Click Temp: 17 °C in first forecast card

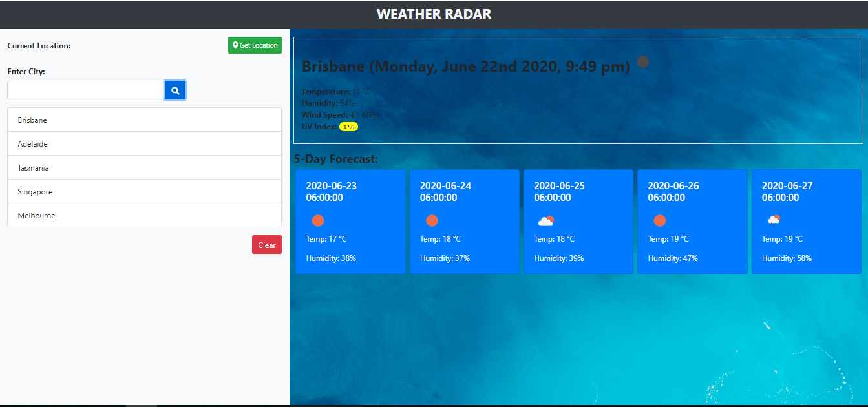(326, 239)
